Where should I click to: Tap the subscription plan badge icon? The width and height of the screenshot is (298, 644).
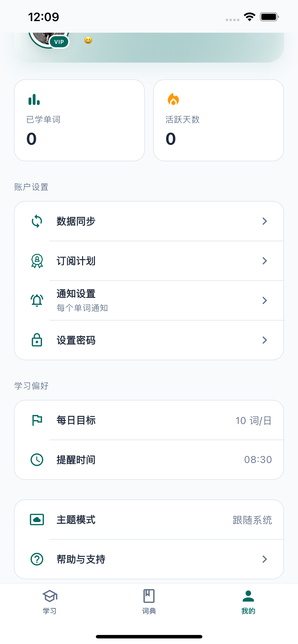click(37, 261)
